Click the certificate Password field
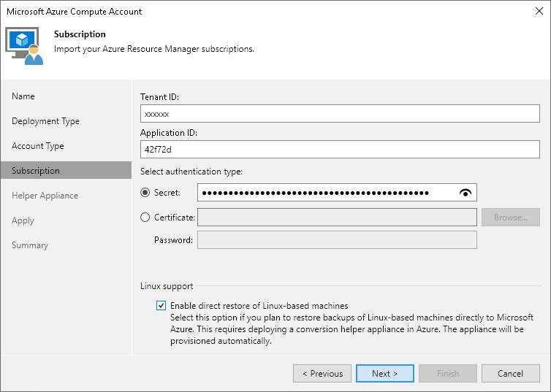Screen dimensions: 551x392 click(x=337, y=240)
